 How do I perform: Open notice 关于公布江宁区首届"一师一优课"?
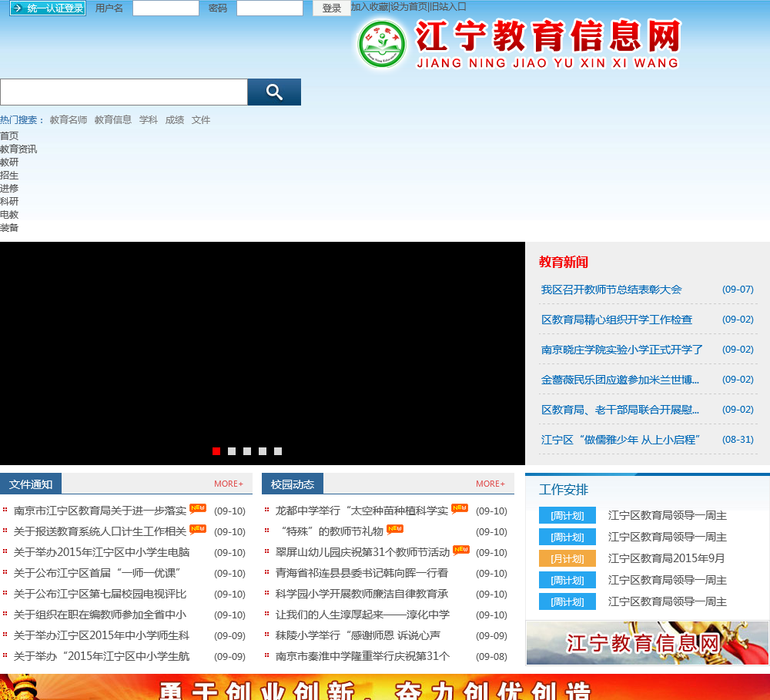[97, 573]
